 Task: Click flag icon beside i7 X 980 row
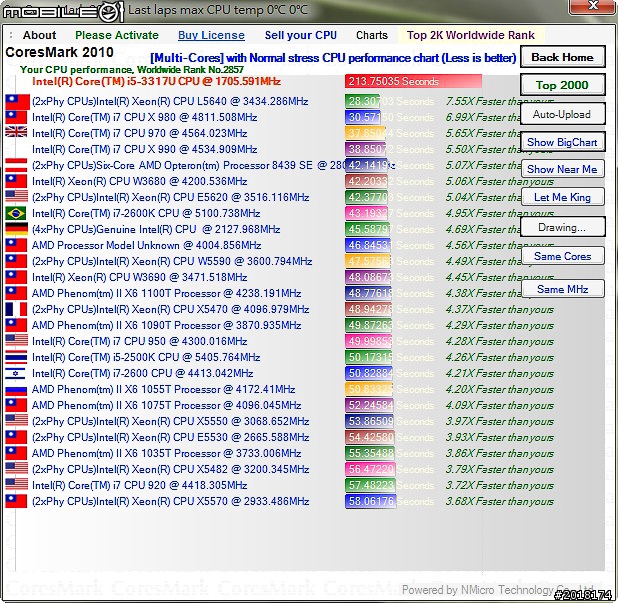(x=17, y=117)
